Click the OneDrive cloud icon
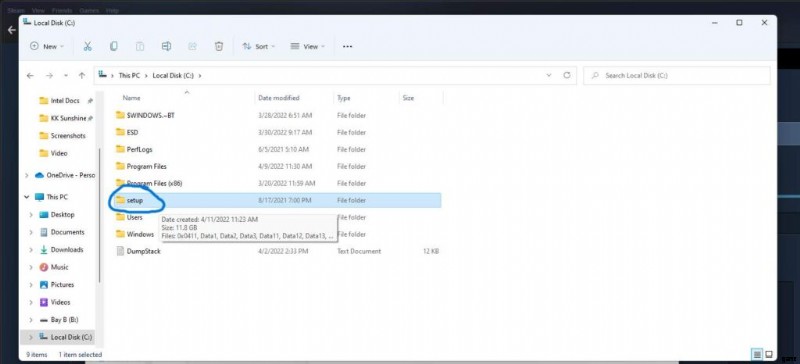Viewport: 800px width, 364px height. pyautogui.click(x=39, y=175)
